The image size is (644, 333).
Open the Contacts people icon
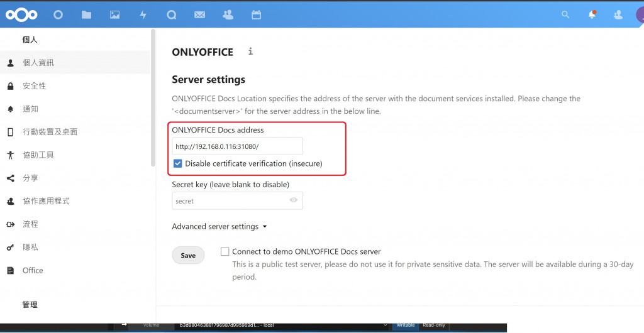click(x=228, y=14)
